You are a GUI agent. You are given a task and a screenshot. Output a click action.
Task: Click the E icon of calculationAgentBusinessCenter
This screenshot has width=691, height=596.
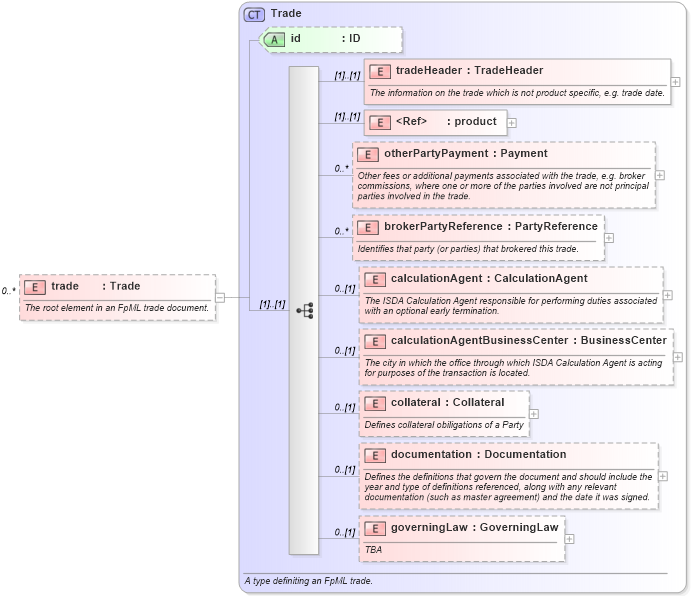tap(375, 341)
